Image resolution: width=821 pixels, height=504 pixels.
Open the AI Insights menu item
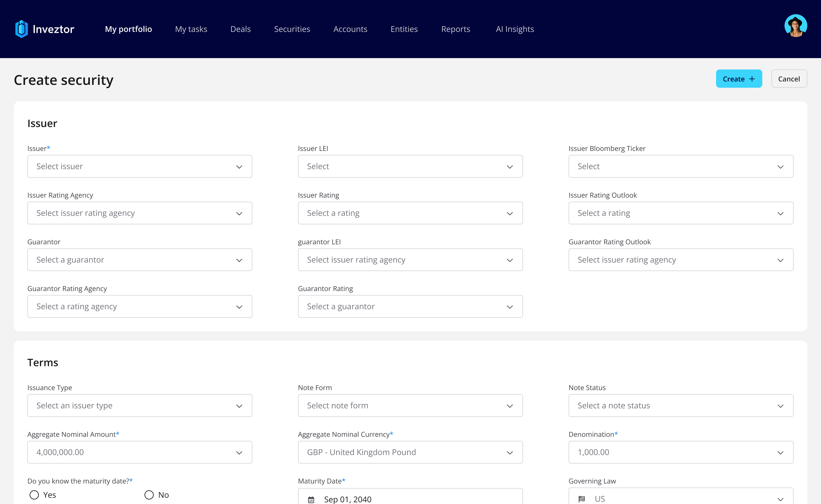(515, 29)
